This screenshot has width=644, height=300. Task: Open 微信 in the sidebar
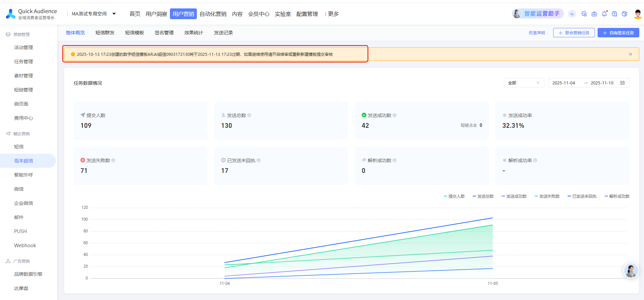pyautogui.click(x=19, y=189)
